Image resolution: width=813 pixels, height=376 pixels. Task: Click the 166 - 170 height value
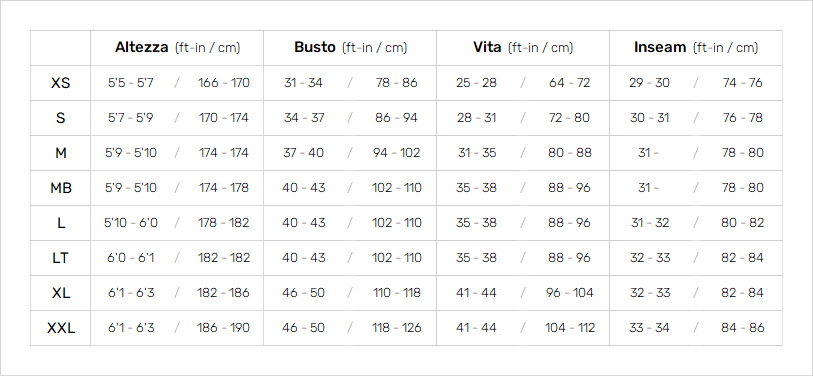tap(223, 83)
